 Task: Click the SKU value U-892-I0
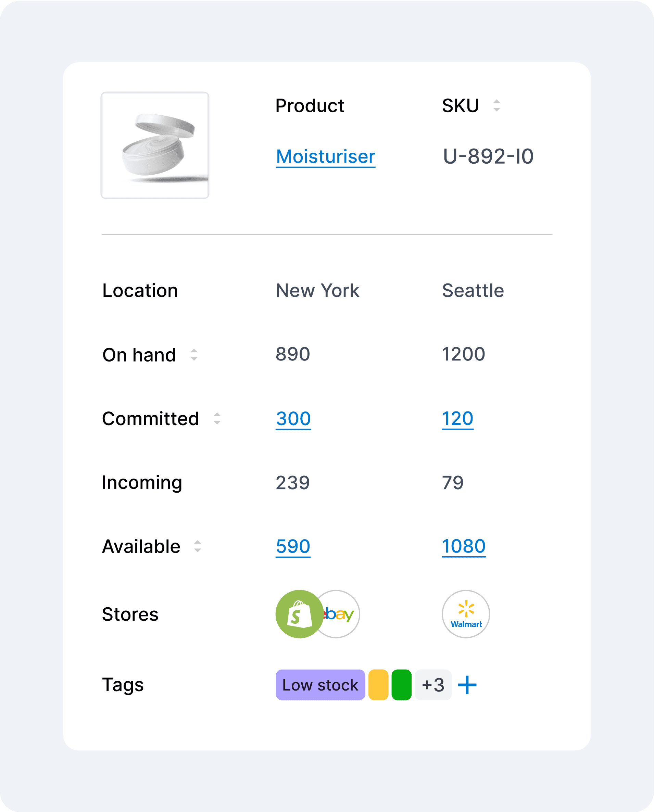tap(488, 156)
